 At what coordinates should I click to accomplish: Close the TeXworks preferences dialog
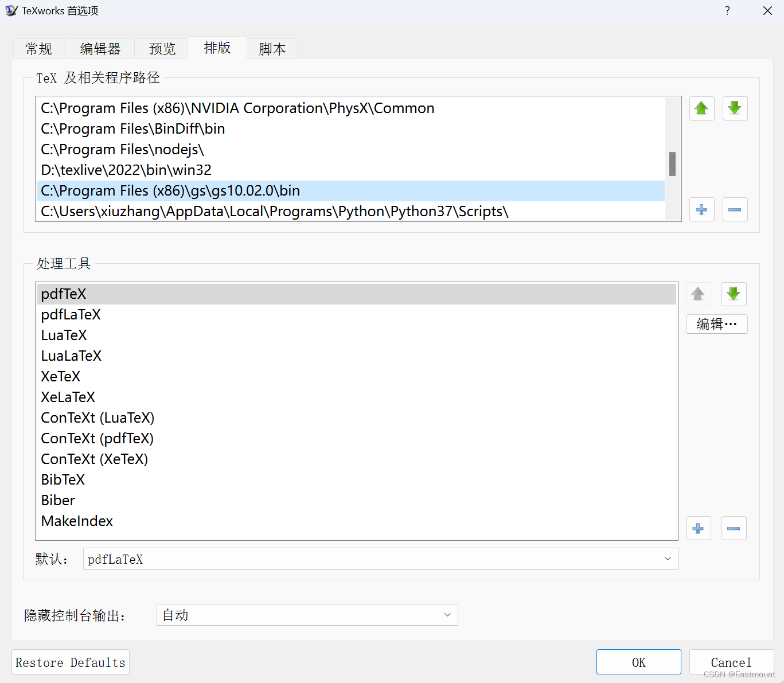tap(767, 11)
